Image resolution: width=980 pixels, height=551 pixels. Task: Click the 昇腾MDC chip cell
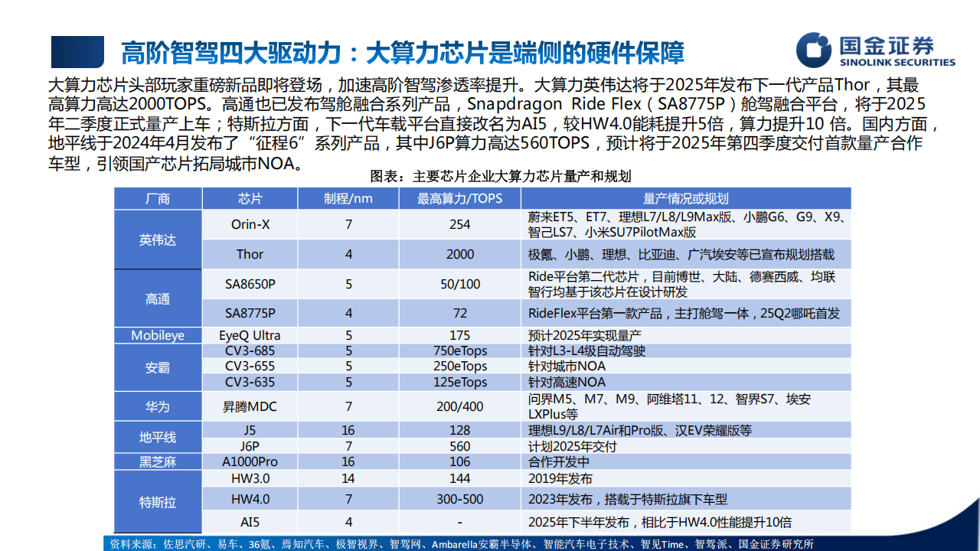click(250, 406)
